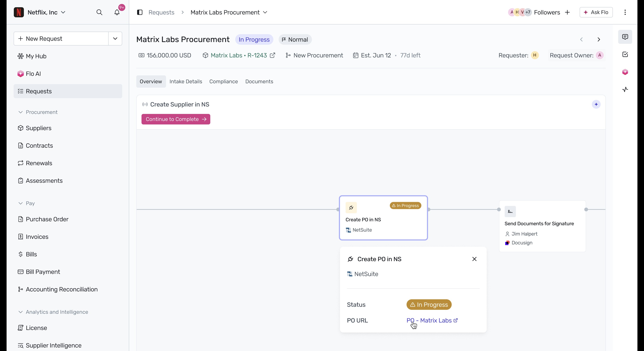Close the Create PO in NS popup
This screenshot has height=351, width=644.
click(x=474, y=259)
